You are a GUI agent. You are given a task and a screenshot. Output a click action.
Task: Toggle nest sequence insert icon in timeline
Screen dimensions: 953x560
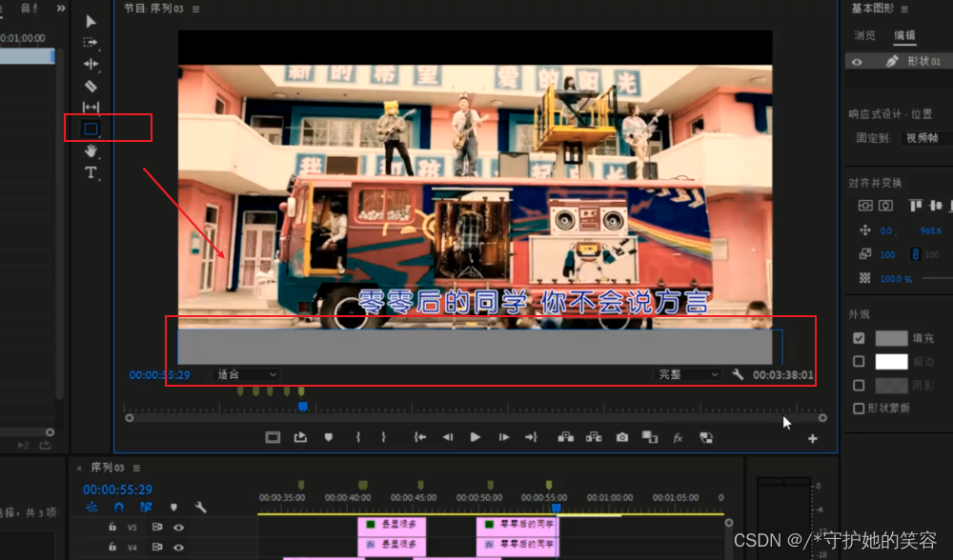point(91,507)
